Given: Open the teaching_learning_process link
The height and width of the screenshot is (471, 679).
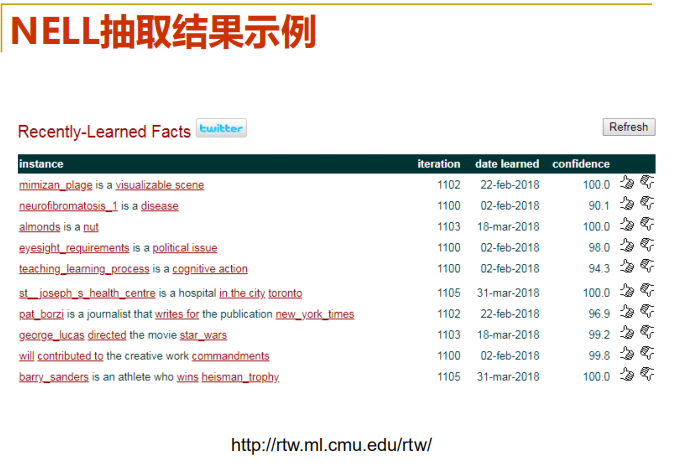Looking at the screenshot, I should click(x=84, y=269).
